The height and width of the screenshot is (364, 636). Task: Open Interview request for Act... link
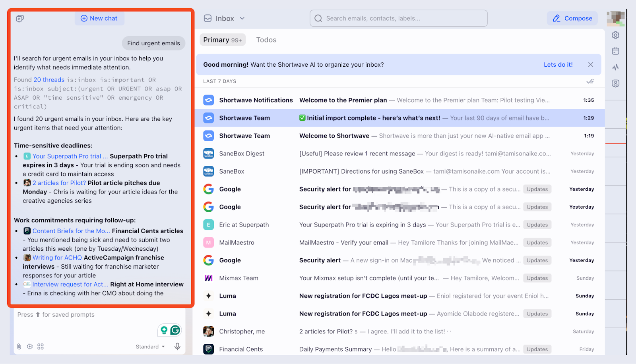70,284
